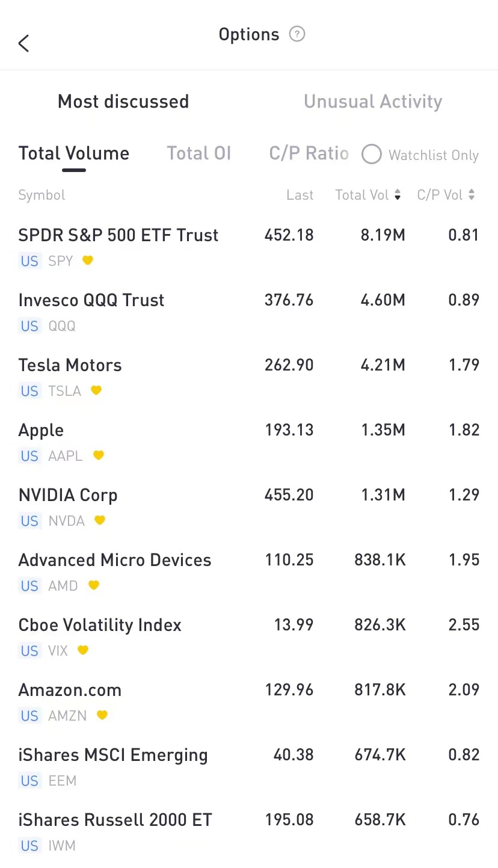This screenshot has width=498, height=868.
Task: Tap the heart icon next to AMZN
Action: 102,715
